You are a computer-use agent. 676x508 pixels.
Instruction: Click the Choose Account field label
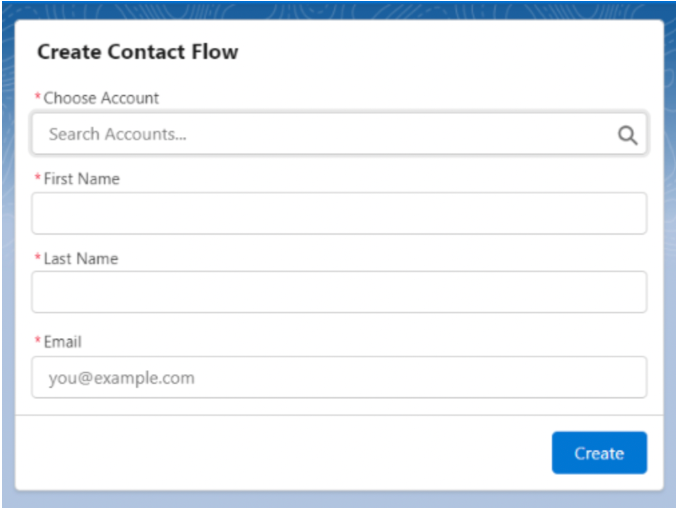(101, 98)
